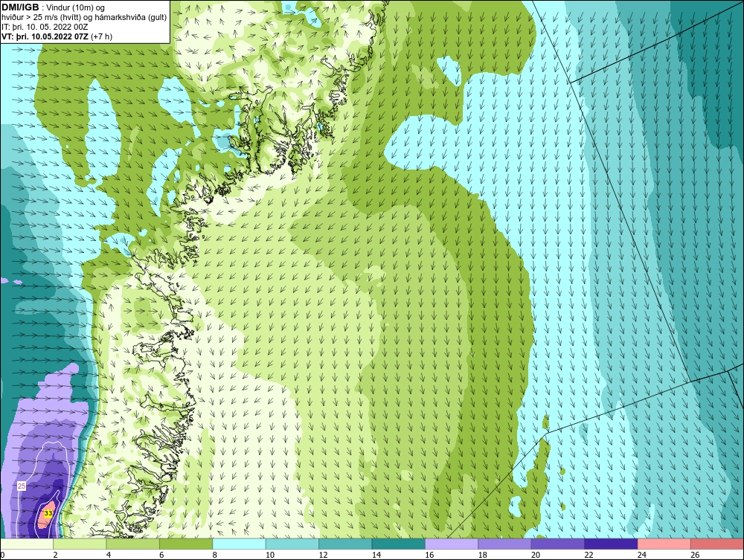Click the 'hviður > 25 m/s' caption line
Screen dimensions: 744x560
[x=84, y=18]
